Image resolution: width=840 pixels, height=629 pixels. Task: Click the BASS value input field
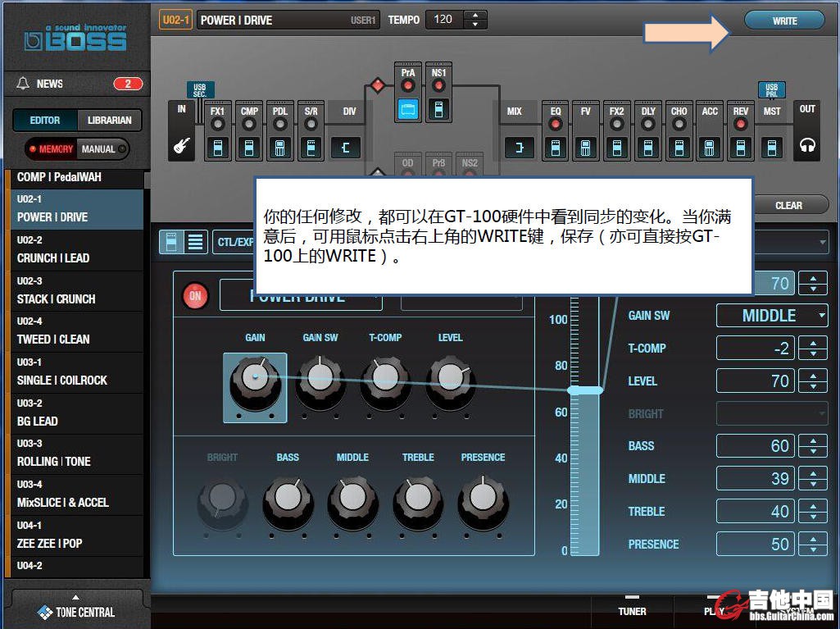click(x=755, y=446)
